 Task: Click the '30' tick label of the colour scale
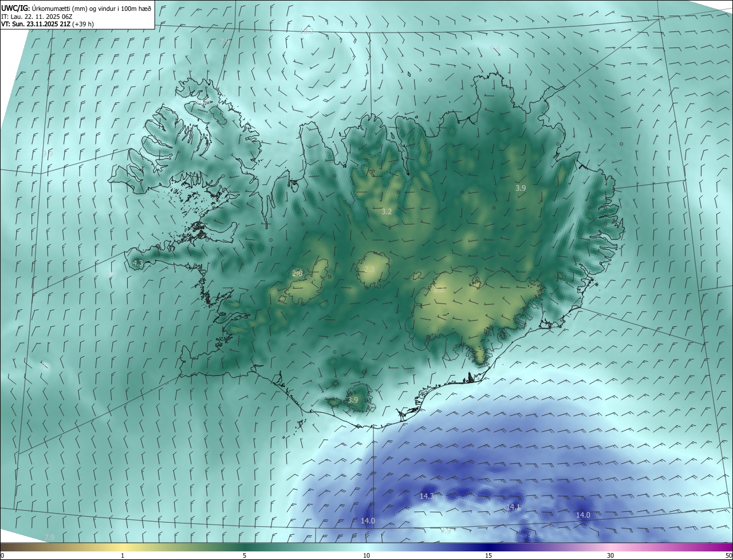[610, 555]
